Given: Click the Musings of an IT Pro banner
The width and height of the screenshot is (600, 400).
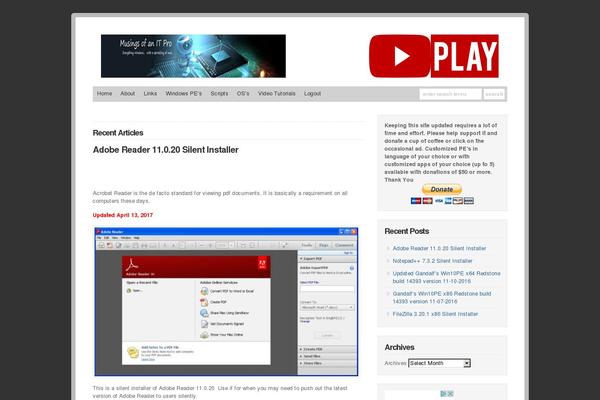Looking at the screenshot, I should click(193, 56).
